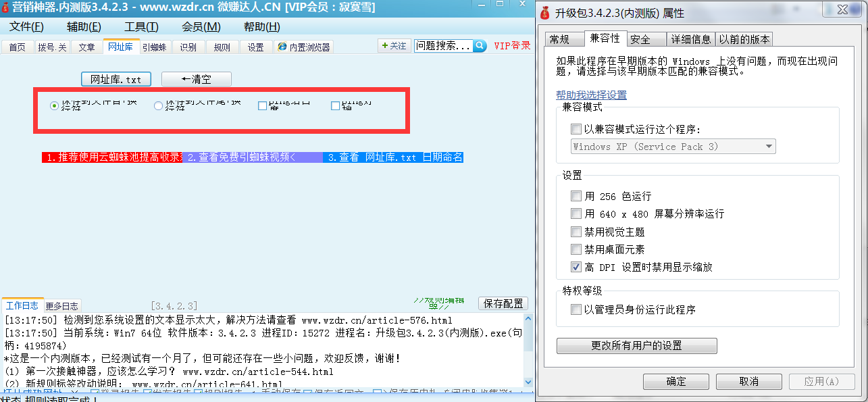Enable 以兼容模式运行这个程序 checkbox
The width and height of the screenshot is (868, 402).
(x=576, y=128)
